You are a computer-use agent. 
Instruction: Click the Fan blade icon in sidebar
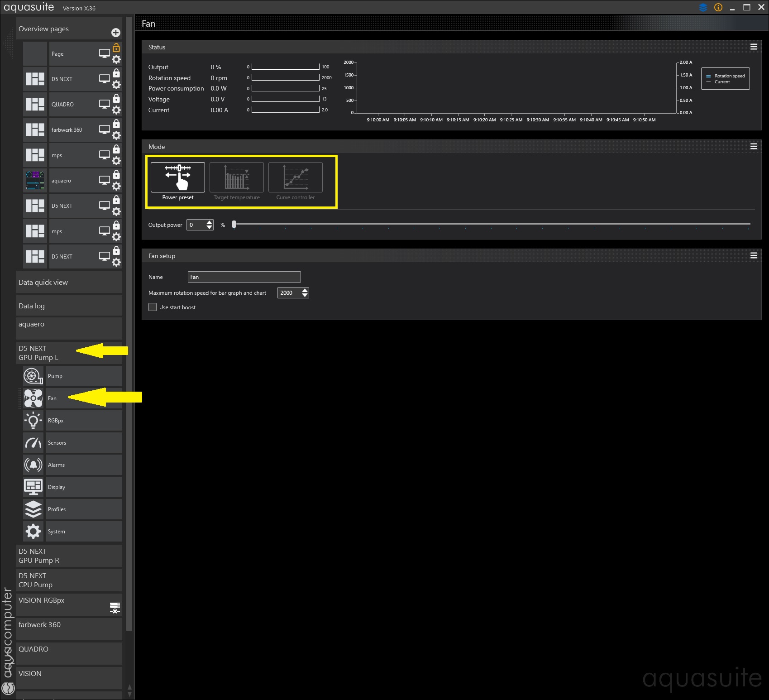tap(33, 398)
